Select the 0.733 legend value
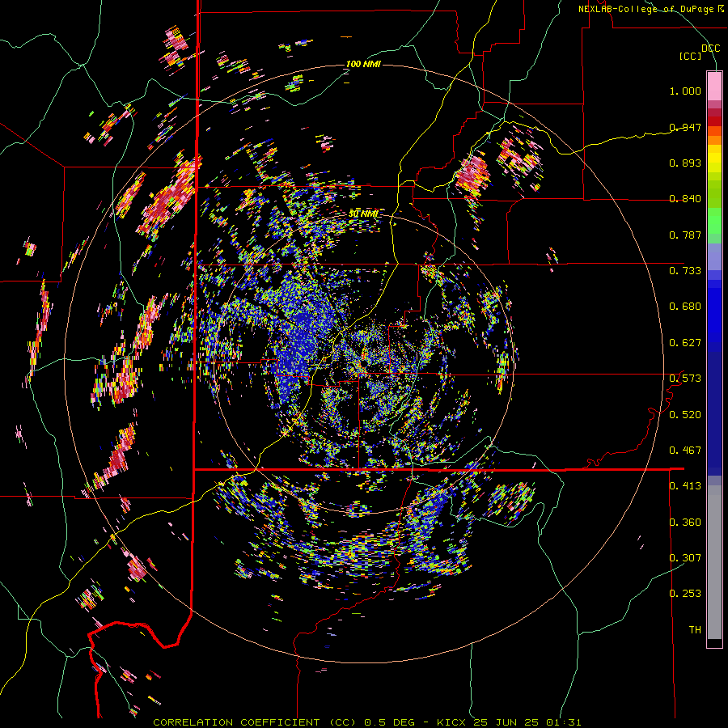 click(x=685, y=271)
